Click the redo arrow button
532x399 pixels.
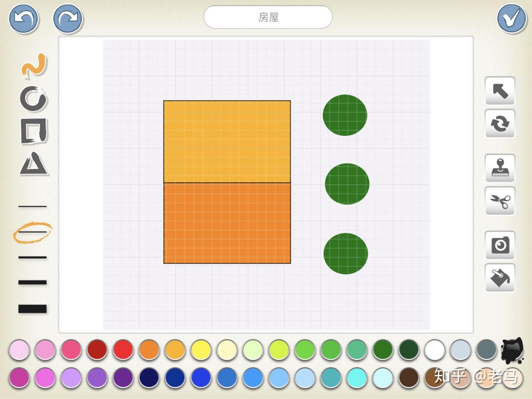click(x=68, y=18)
